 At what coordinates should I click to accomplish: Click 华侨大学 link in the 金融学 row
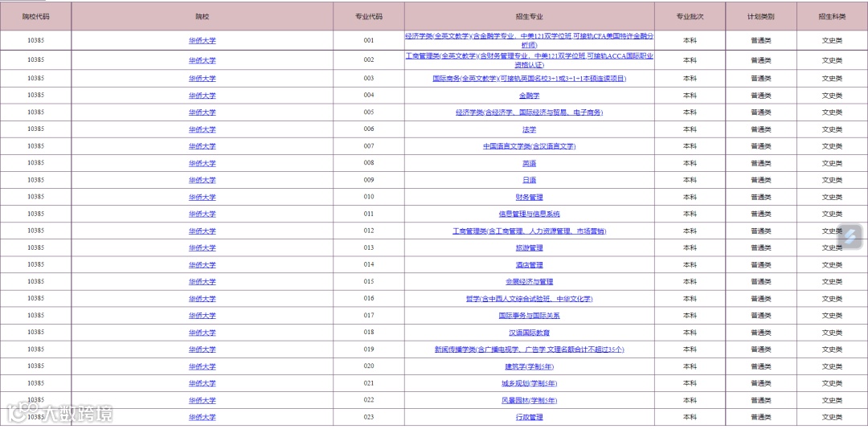coord(202,96)
